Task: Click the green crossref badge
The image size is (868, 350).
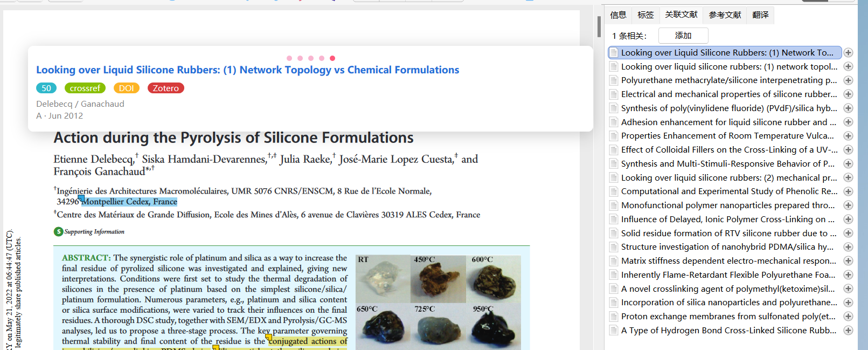Action: tap(85, 88)
